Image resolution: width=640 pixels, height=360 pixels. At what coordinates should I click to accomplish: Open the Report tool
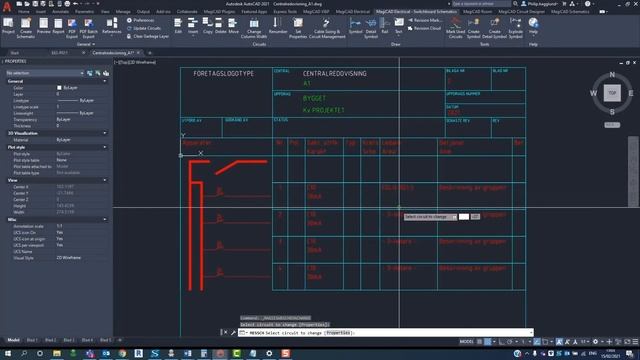58,26
